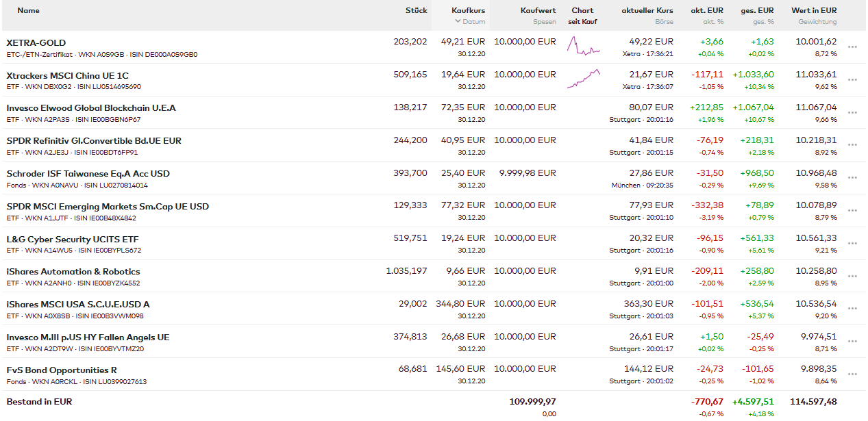868x421 pixels.
Task: Open the iShares MSCI USA S.C.U.E.USD A link
Action: click(x=78, y=304)
